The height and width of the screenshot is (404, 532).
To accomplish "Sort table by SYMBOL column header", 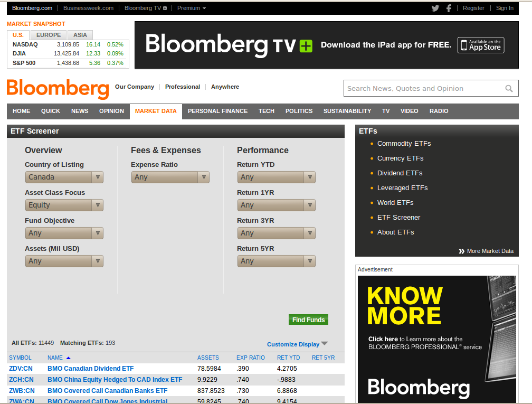I will [20, 358].
